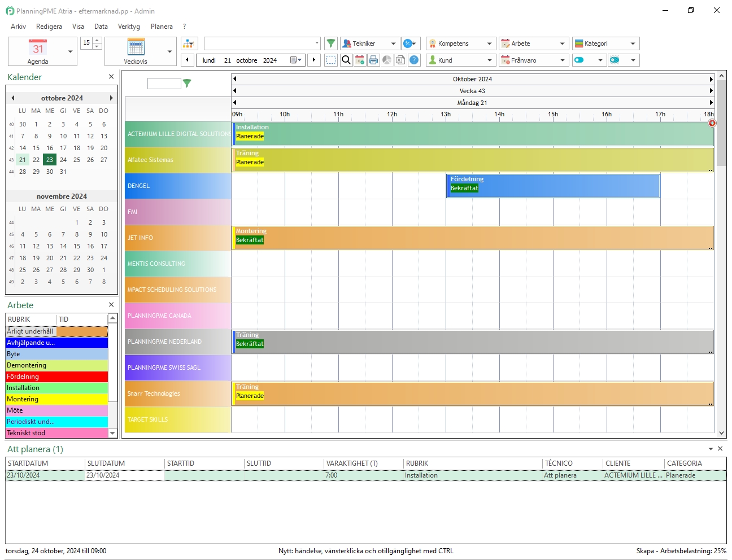Select the blue Avhjälpande work type
The image size is (732, 560).
point(56,343)
